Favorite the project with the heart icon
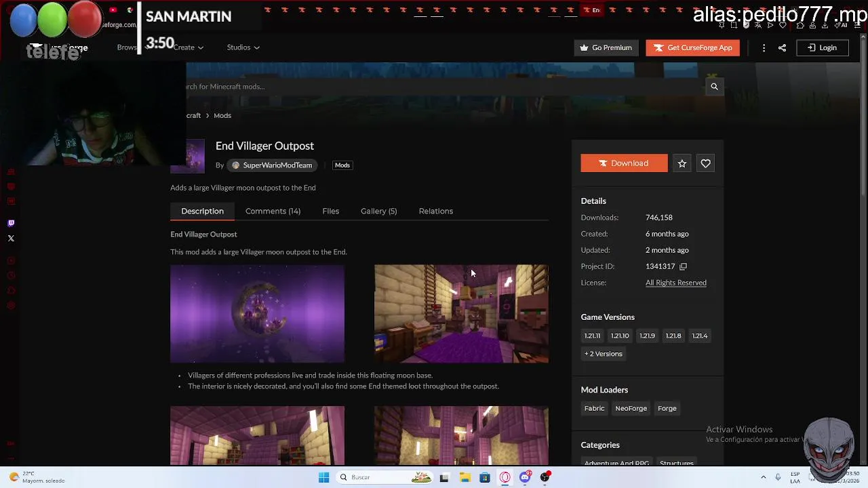This screenshot has height=488, width=868. click(x=705, y=163)
